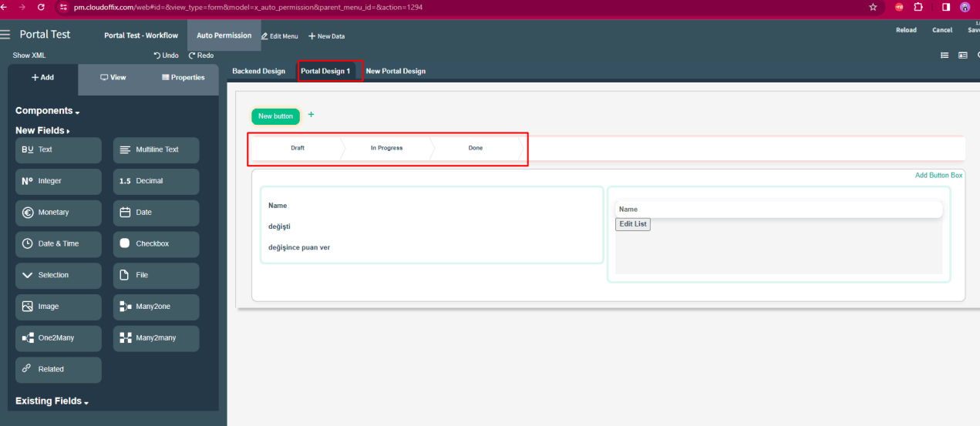
Task: Add a Checkbox field component
Action: [x=156, y=244]
